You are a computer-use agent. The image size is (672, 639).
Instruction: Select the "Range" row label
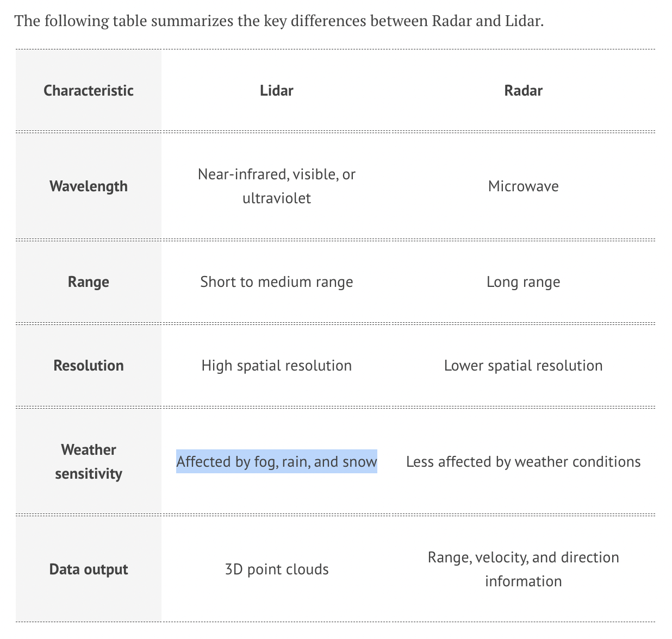[x=89, y=282]
